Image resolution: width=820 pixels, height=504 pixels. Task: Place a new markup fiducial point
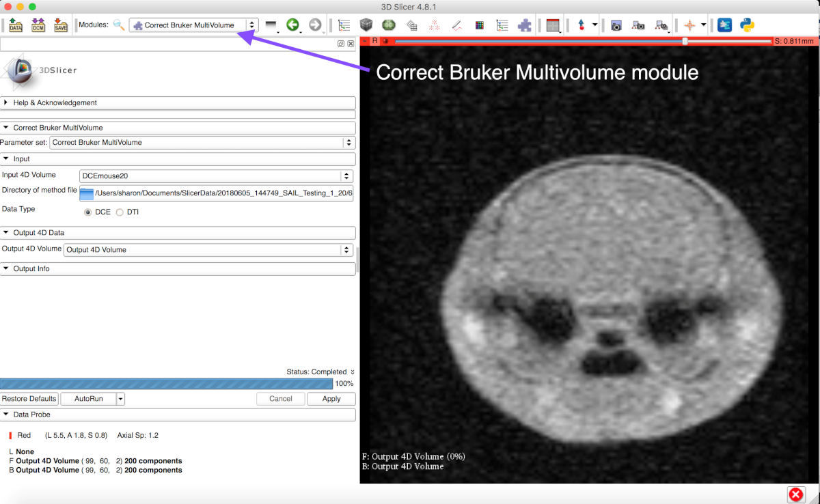582,25
